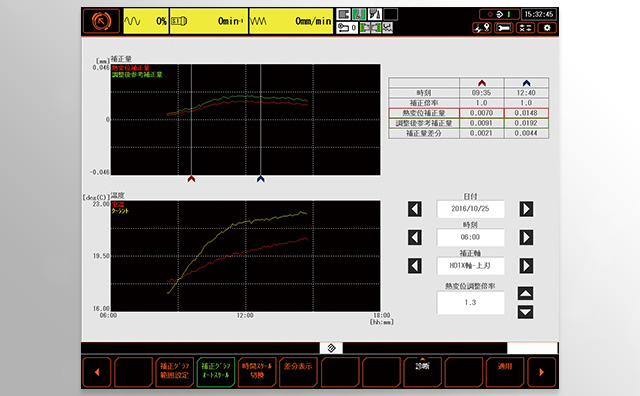
Task: Click the diamond icon above function keys
Action: tap(331, 348)
